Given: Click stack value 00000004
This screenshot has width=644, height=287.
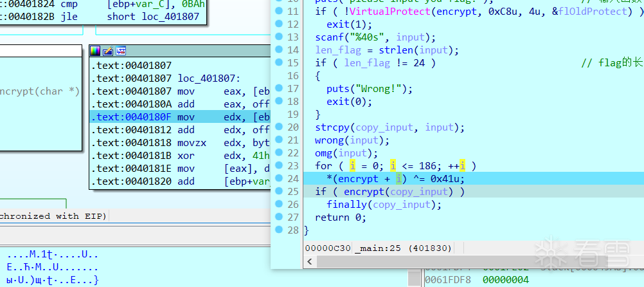Looking at the screenshot, I should point(506,280).
